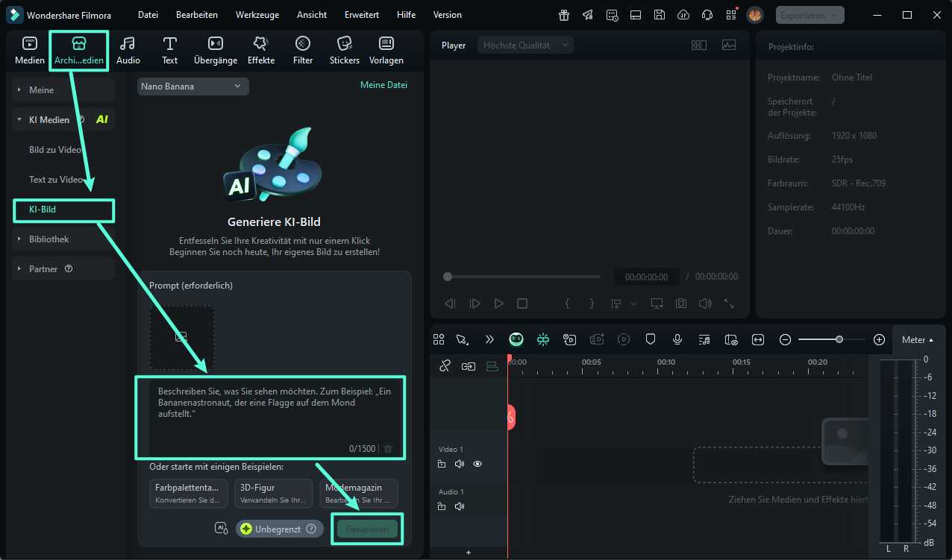Toggle visibility of Video 1 track
The width and height of the screenshot is (952, 560).
point(477,464)
